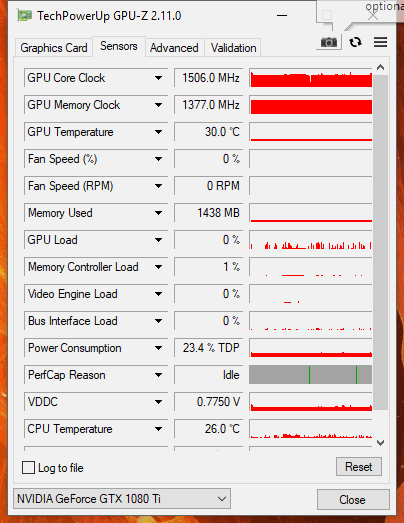Click the Power Consumption history graph
The width and height of the screenshot is (404, 523).
(x=311, y=348)
